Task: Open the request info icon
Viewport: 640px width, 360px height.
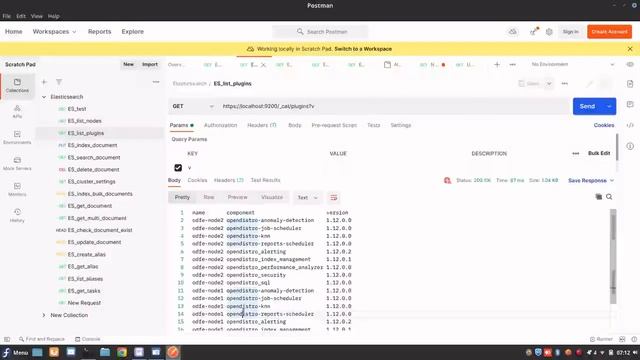Action: [x=630, y=146]
